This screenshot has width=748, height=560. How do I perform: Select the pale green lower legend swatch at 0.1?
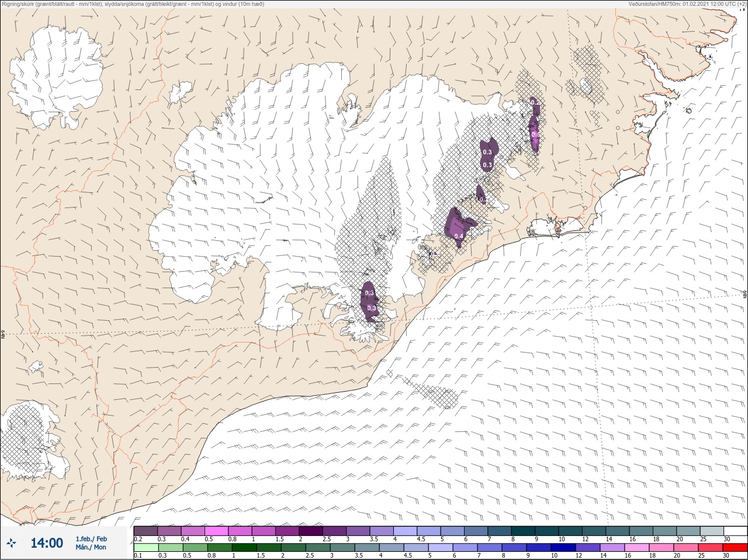[146, 548]
